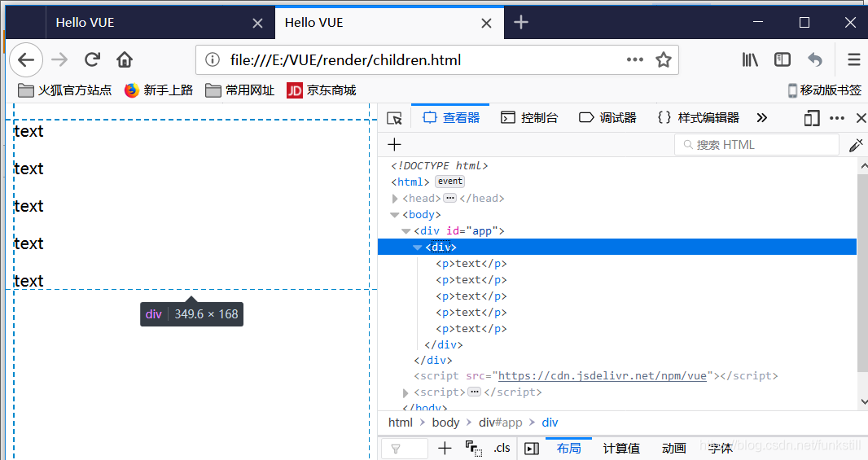Switch to the 样式编辑器 style editor tab

coord(698,118)
